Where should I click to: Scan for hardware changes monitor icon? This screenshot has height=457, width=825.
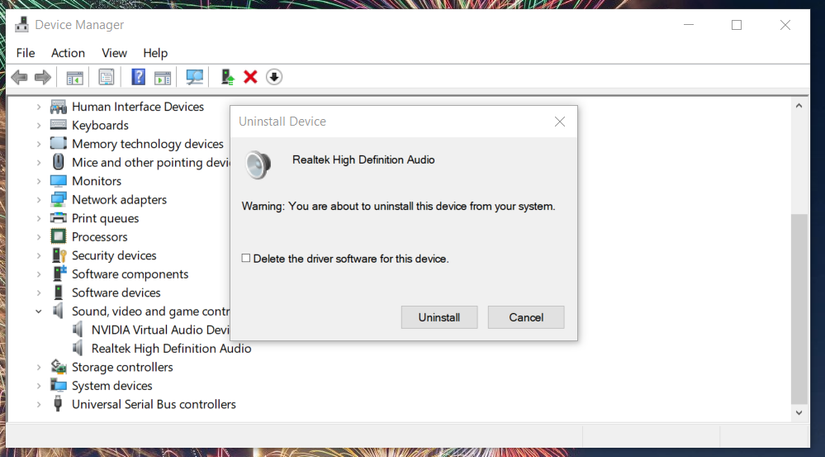click(x=195, y=77)
